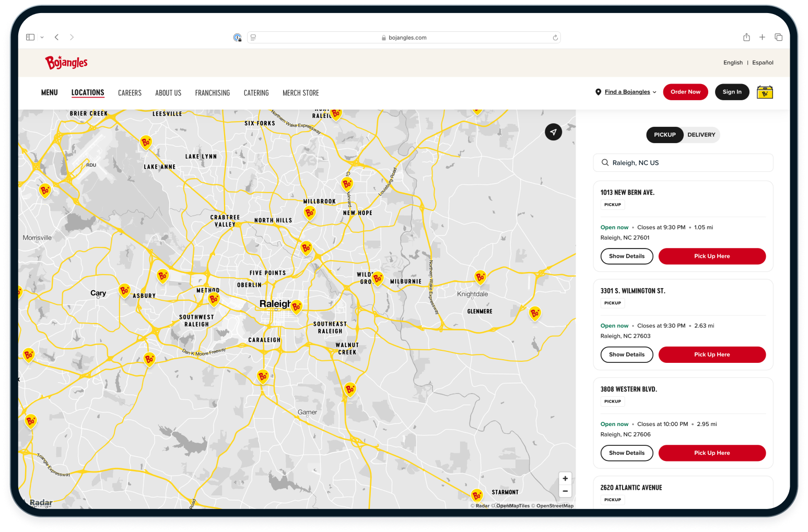Pick Up Here at 3808 Western Blvd.
The width and height of the screenshot is (808, 532).
[712, 453]
